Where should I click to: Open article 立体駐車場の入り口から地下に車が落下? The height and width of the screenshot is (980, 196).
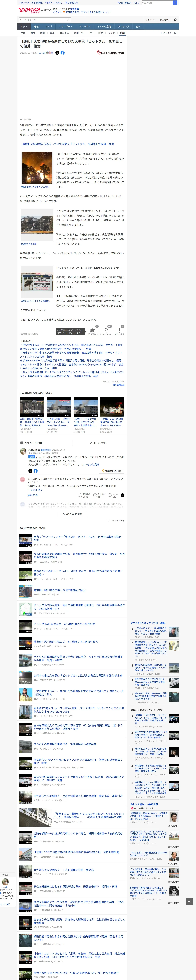tap(78, 727)
